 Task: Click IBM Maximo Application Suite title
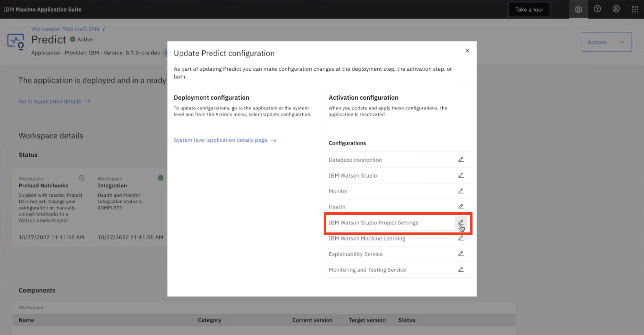42,9
